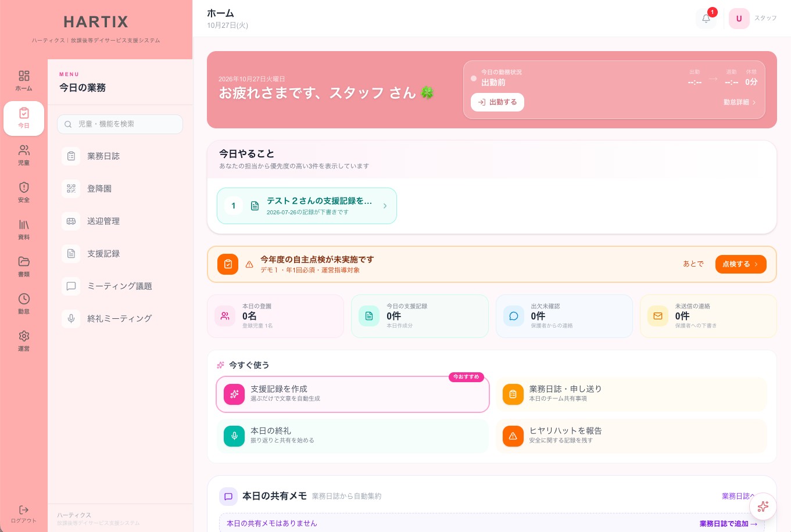This screenshot has width=791, height=532.
Task: Open the 資料 library icon in sidebar
Action: click(24, 229)
